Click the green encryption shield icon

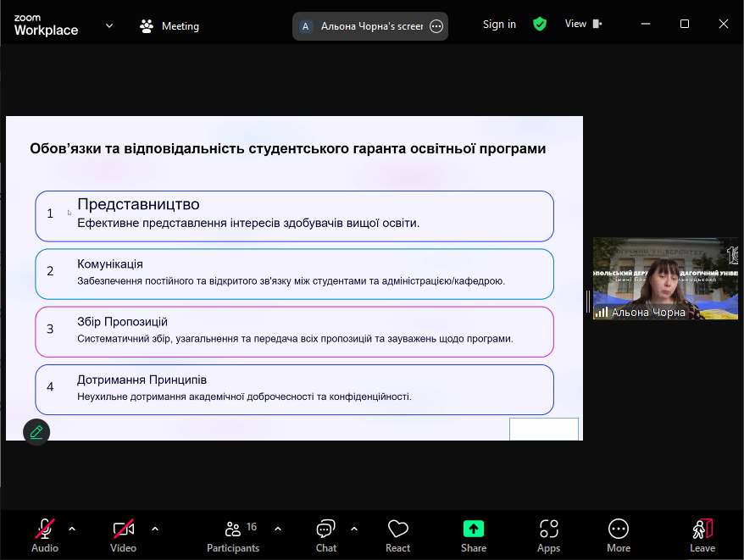tap(540, 25)
